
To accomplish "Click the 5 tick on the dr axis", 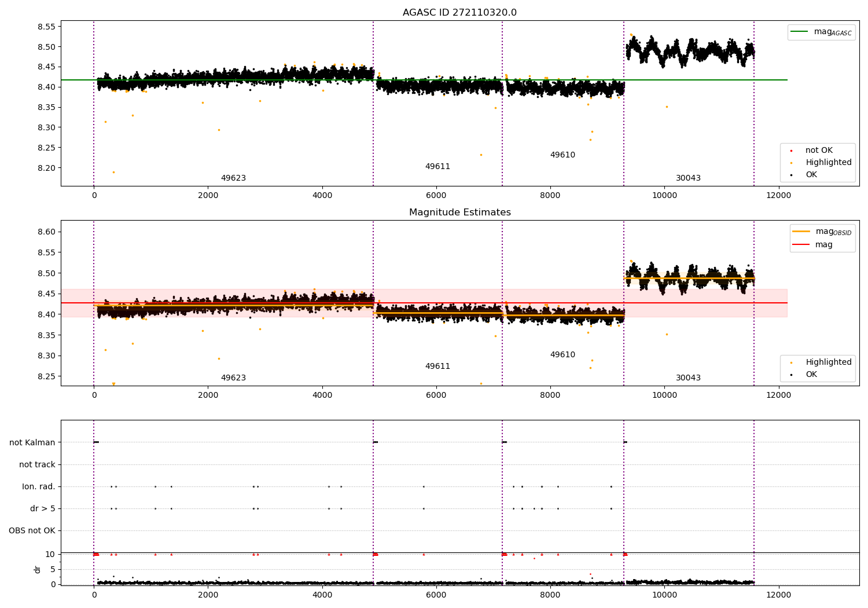I will [x=53, y=569].
